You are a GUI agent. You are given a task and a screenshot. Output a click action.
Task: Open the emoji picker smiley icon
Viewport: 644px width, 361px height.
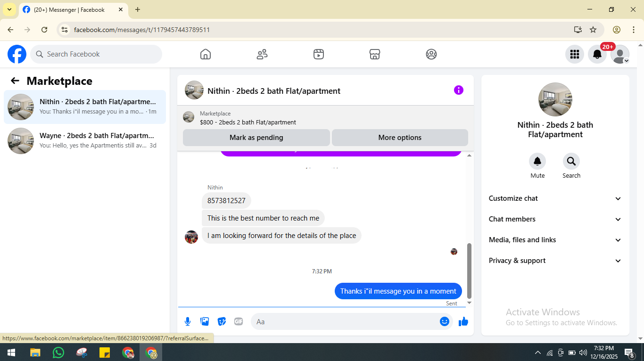pos(445,321)
